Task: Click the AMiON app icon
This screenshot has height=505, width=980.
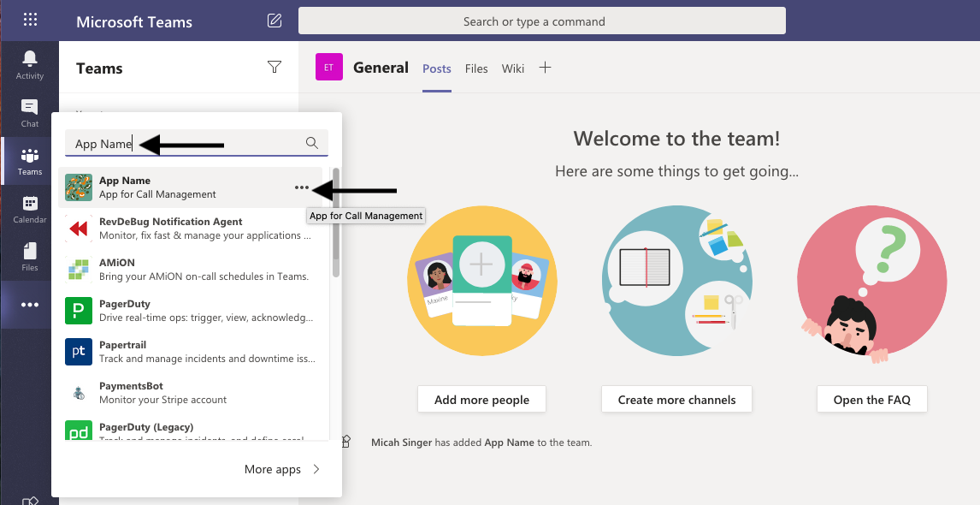Action: [79, 270]
